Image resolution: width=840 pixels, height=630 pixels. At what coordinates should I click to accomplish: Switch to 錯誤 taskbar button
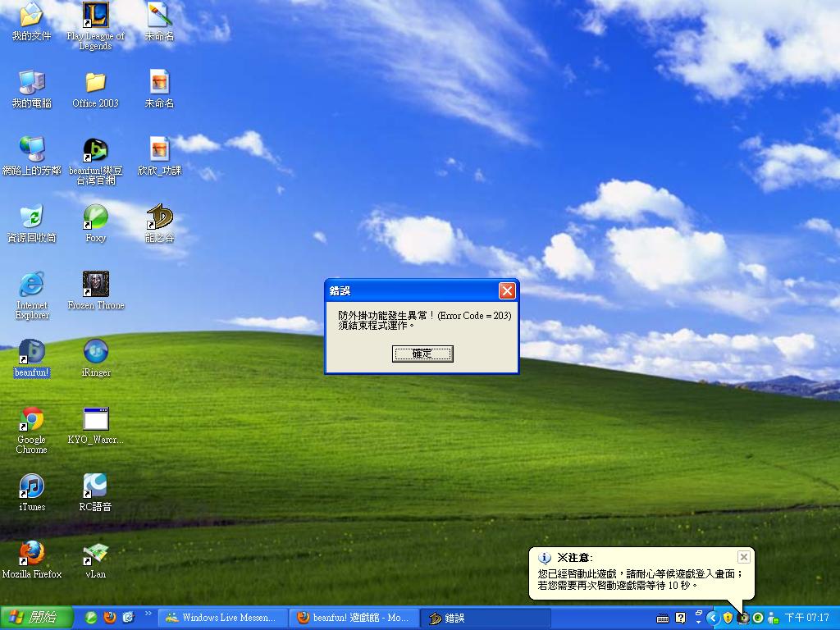(x=485, y=619)
